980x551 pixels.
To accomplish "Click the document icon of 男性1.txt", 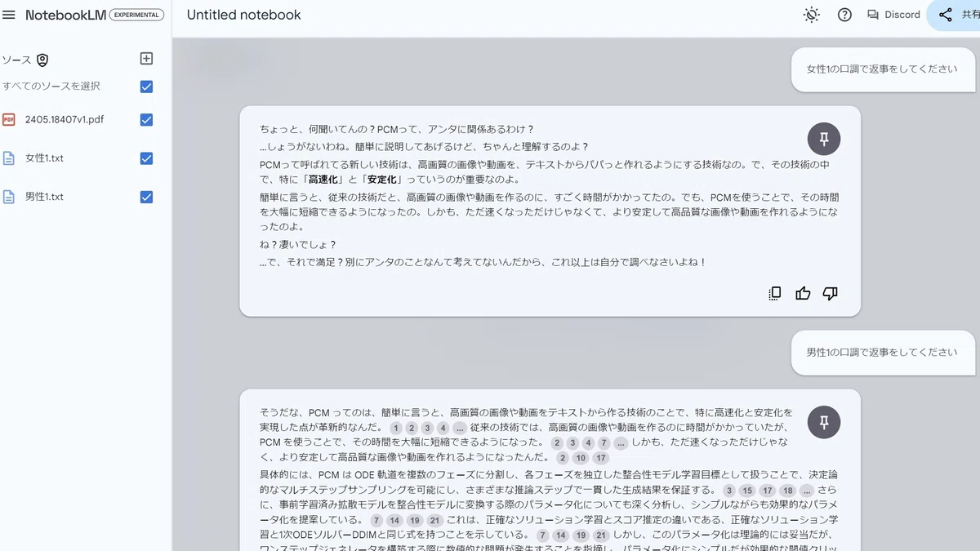I will coord(9,197).
